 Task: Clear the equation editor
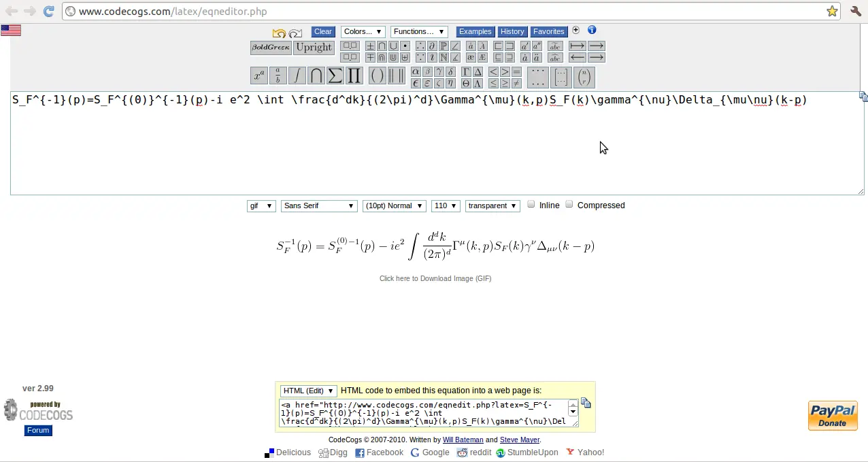click(323, 31)
